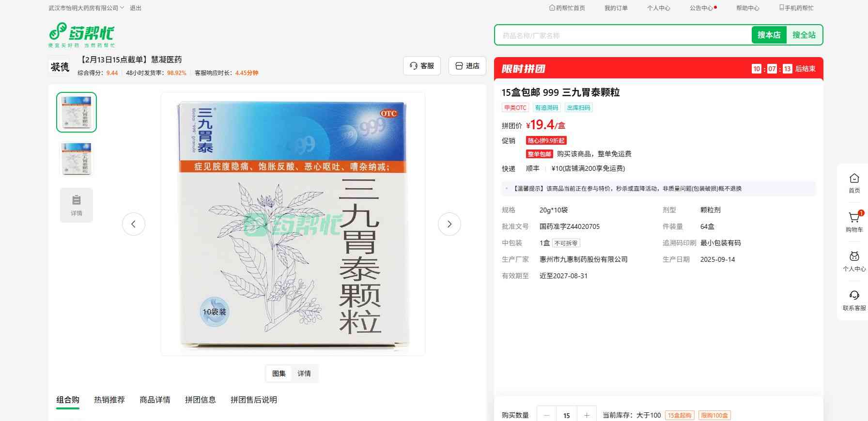Open 个人中心 icon in right sidebar

tap(854, 261)
